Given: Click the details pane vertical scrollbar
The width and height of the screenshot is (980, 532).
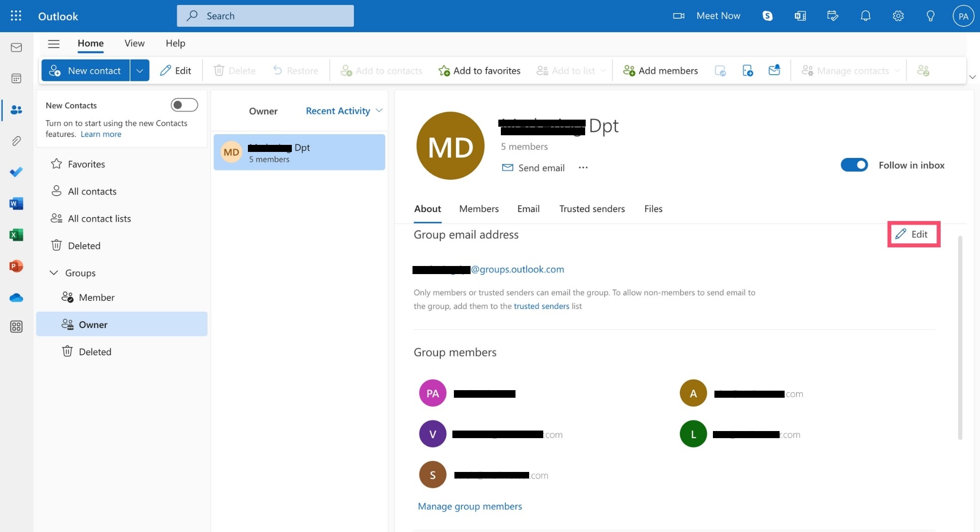Looking at the screenshot, I should [960, 337].
